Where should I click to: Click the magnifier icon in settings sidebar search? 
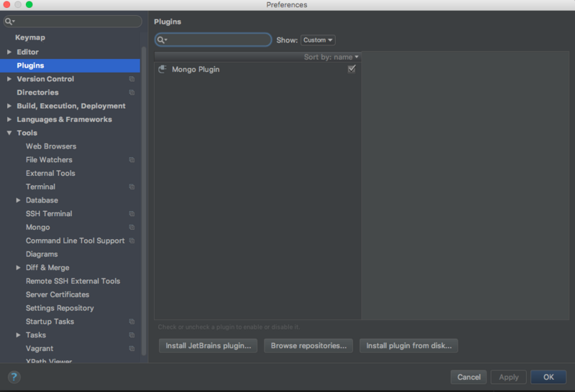(9, 22)
